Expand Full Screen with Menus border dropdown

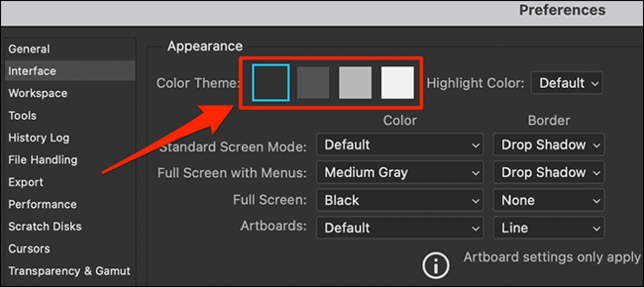(549, 172)
